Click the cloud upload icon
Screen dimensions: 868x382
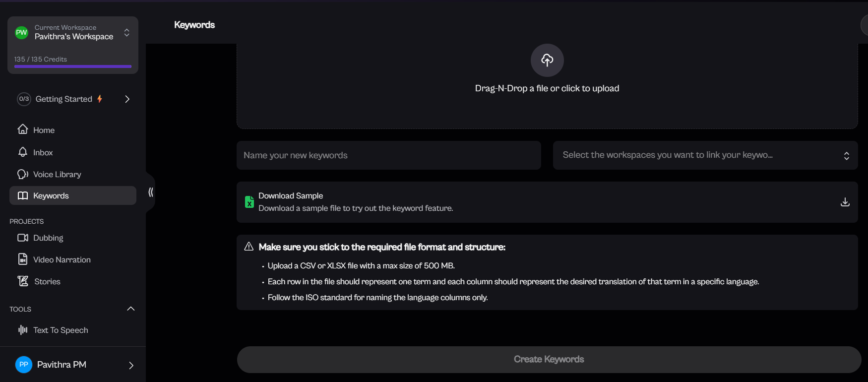(547, 60)
